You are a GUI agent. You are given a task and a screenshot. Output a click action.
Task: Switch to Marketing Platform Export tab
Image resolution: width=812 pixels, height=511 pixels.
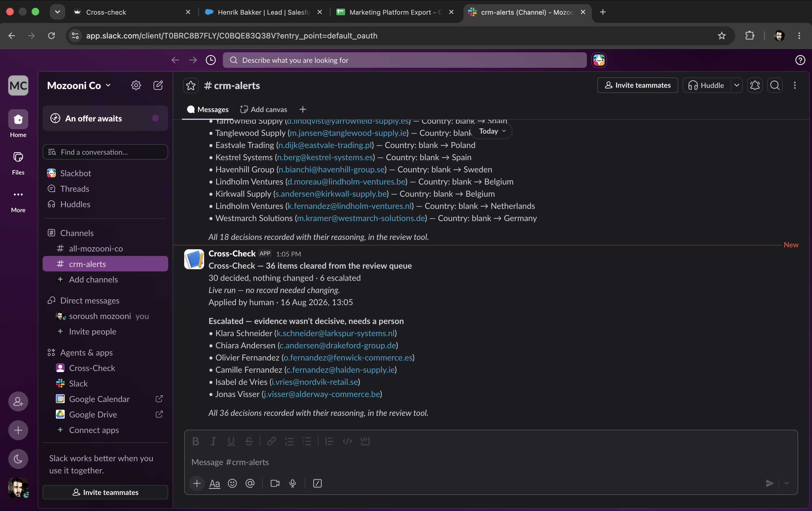pos(395,12)
